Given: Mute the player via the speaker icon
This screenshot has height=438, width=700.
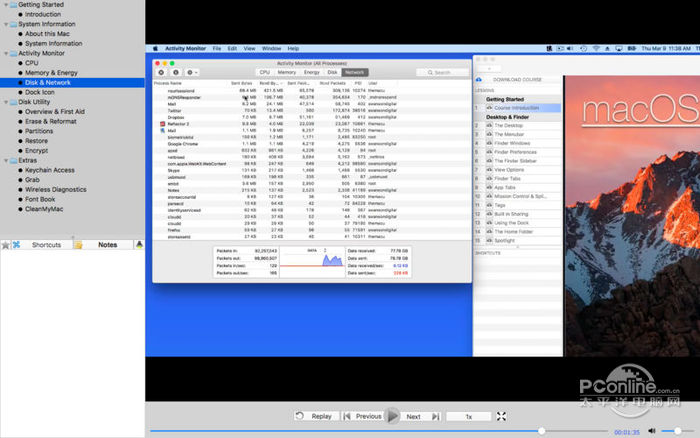Looking at the screenshot, I should [x=651, y=431].
